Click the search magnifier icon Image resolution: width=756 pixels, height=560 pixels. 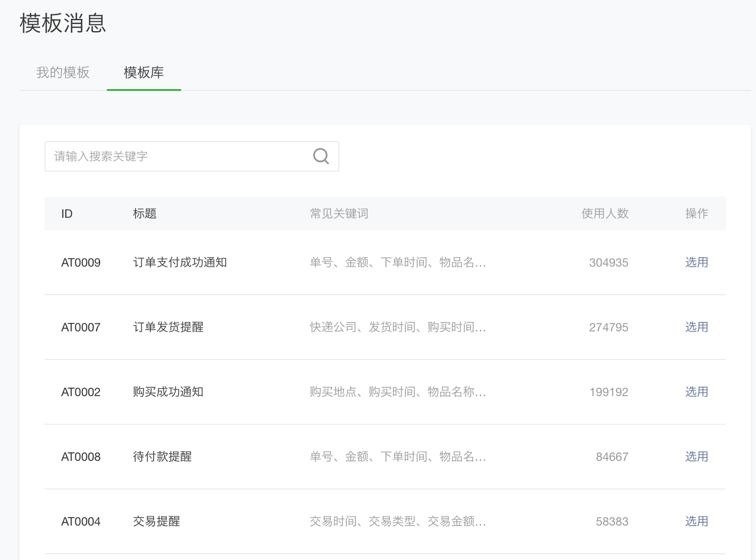coord(321,156)
